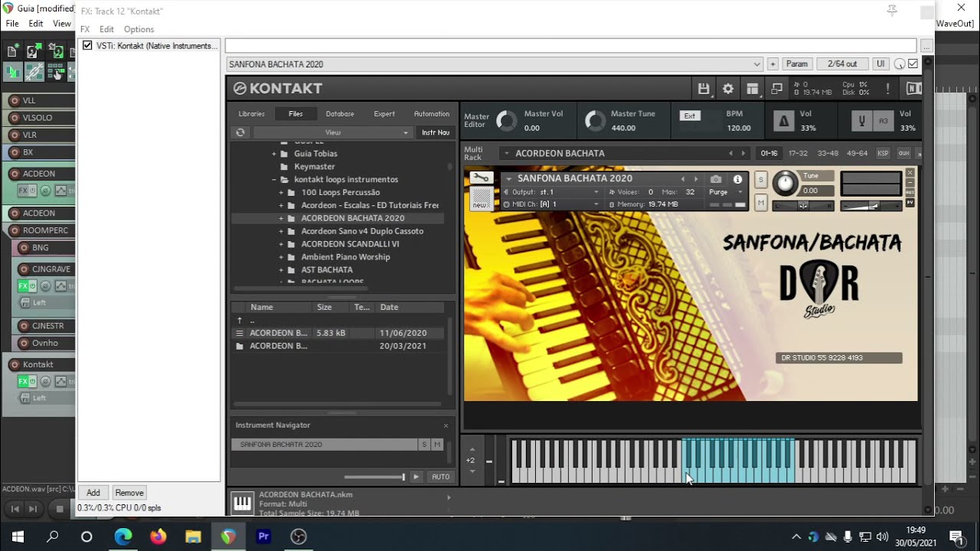Toggle solo S in Instrument Navigator
Image resolution: width=980 pixels, height=551 pixels.
point(423,445)
